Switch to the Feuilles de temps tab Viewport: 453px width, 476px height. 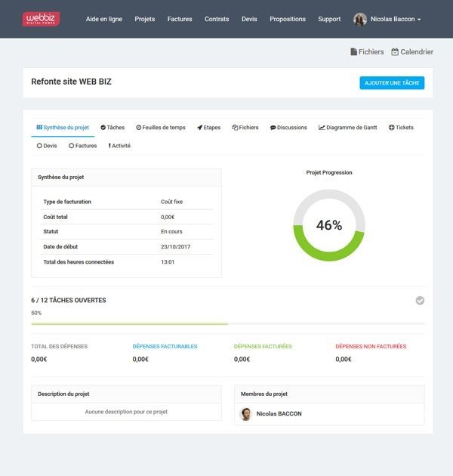coord(161,128)
